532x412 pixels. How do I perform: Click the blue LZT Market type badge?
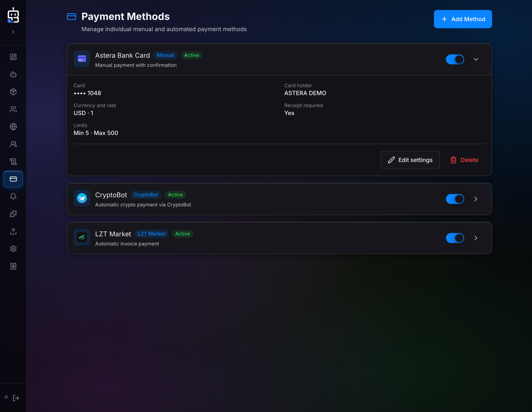pyautogui.click(x=151, y=234)
